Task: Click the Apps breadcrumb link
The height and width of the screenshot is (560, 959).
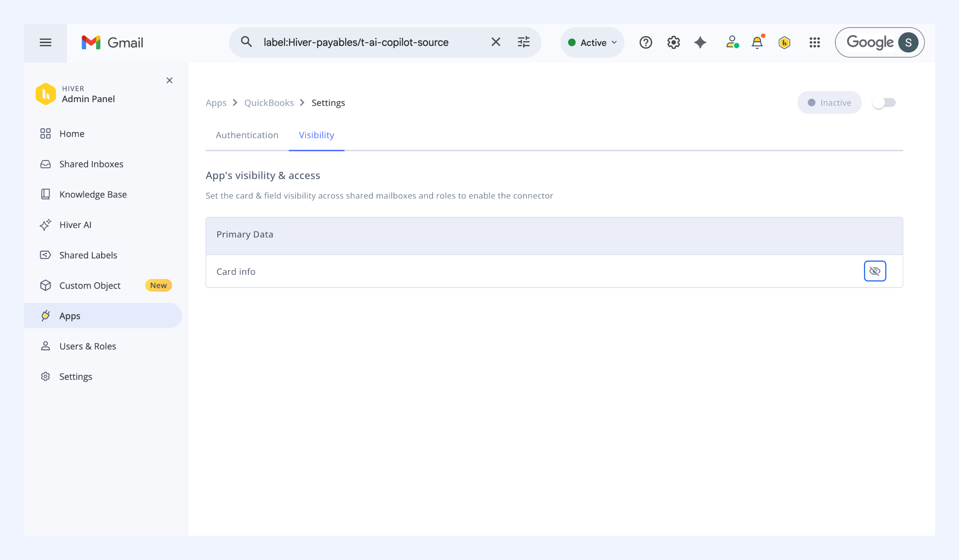Action: point(216,103)
